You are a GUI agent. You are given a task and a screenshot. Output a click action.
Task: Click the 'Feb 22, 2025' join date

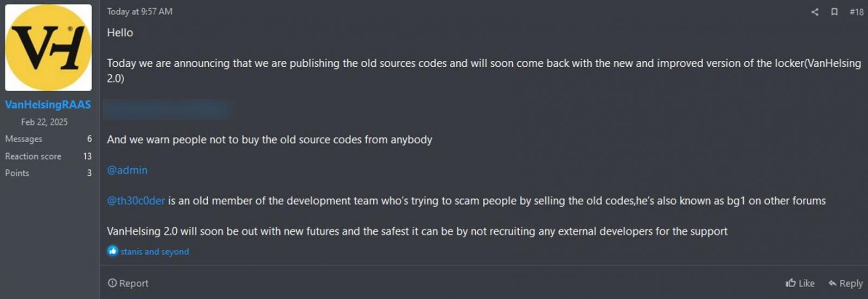44,122
